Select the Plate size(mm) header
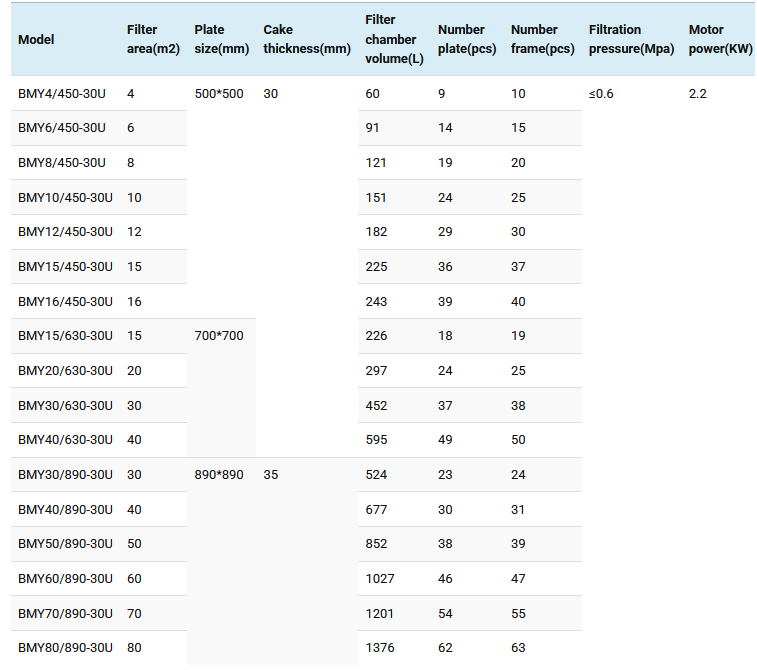 tap(220, 40)
